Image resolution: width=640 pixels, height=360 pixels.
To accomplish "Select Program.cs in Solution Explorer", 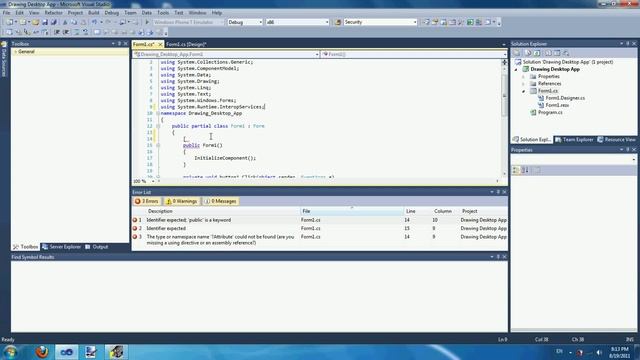I will [x=550, y=112].
